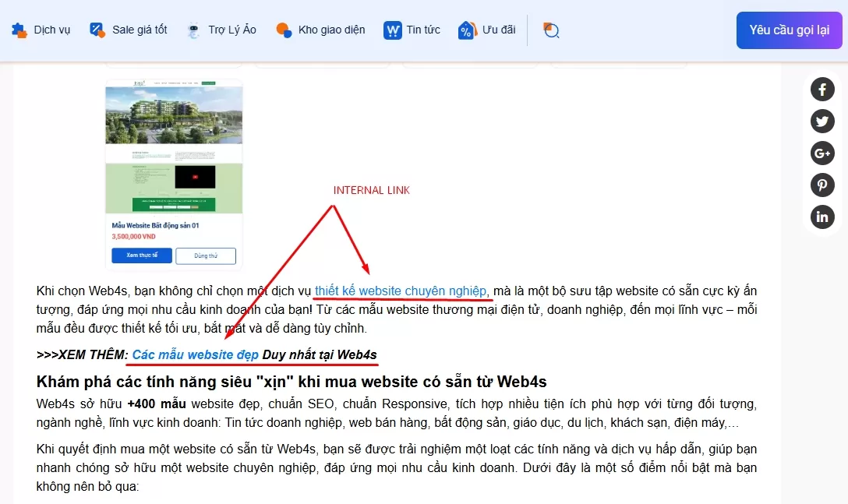848x504 pixels.
Task: Open the Bất động sản 01 template thumbnail
Action: pos(174,147)
